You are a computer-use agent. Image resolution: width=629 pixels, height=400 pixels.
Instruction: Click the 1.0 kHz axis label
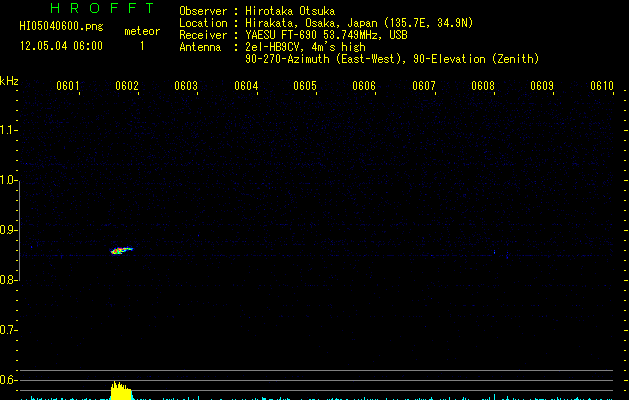pyautogui.click(x=8, y=179)
